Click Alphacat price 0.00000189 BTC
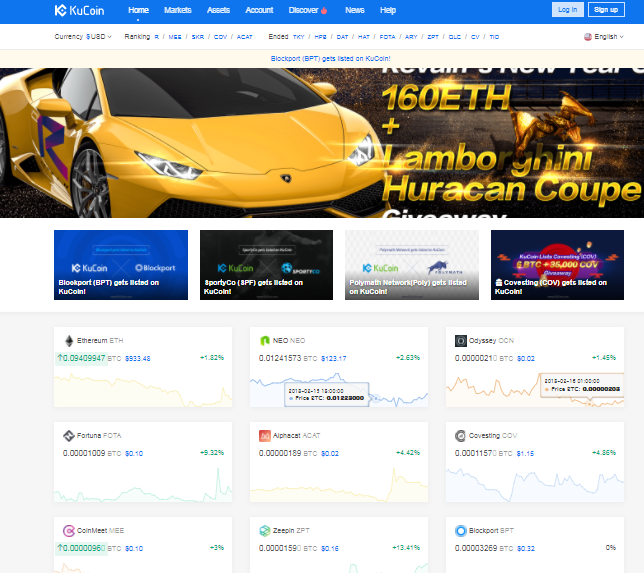 [288, 453]
